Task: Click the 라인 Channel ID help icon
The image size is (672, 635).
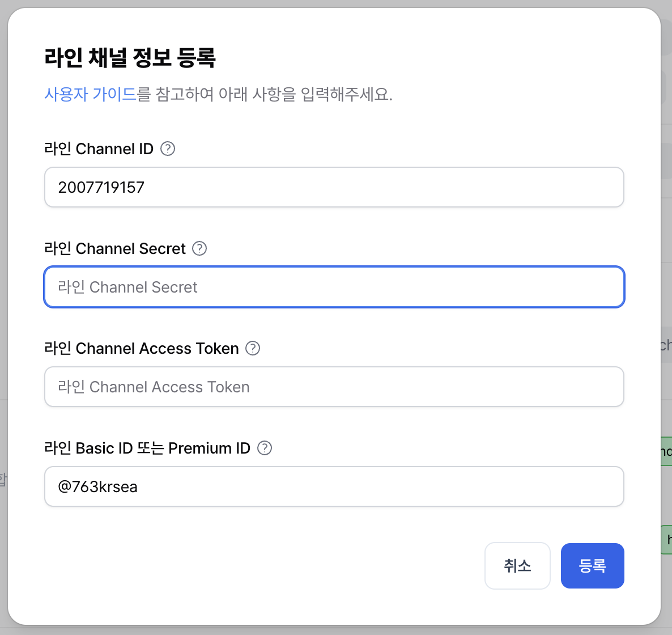Action: [168, 149]
